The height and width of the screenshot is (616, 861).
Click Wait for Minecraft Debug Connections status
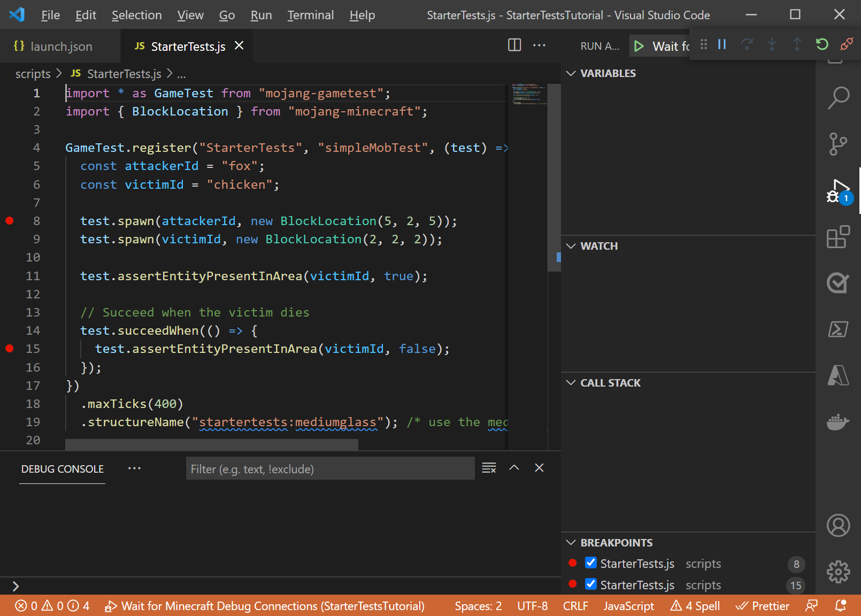click(x=264, y=606)
